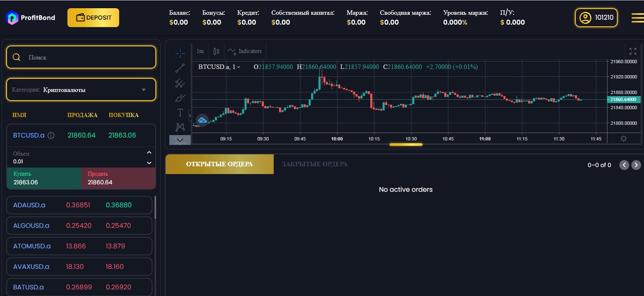Click the ADAUSD.a buy price 0.36880
The width and height of the screenshot is (644, 296).
[119, 205]
